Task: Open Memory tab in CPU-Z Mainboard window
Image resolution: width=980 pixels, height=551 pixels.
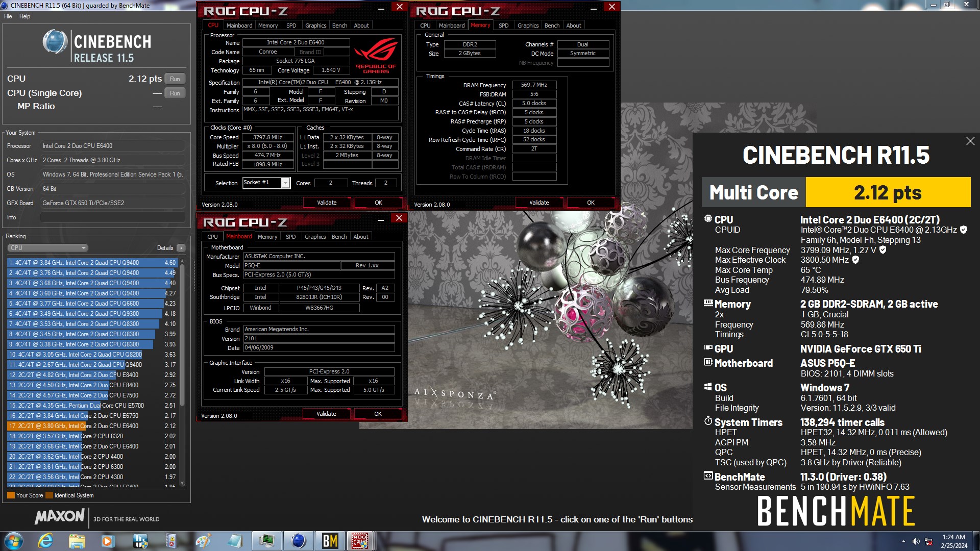Action: click(267, 237)
